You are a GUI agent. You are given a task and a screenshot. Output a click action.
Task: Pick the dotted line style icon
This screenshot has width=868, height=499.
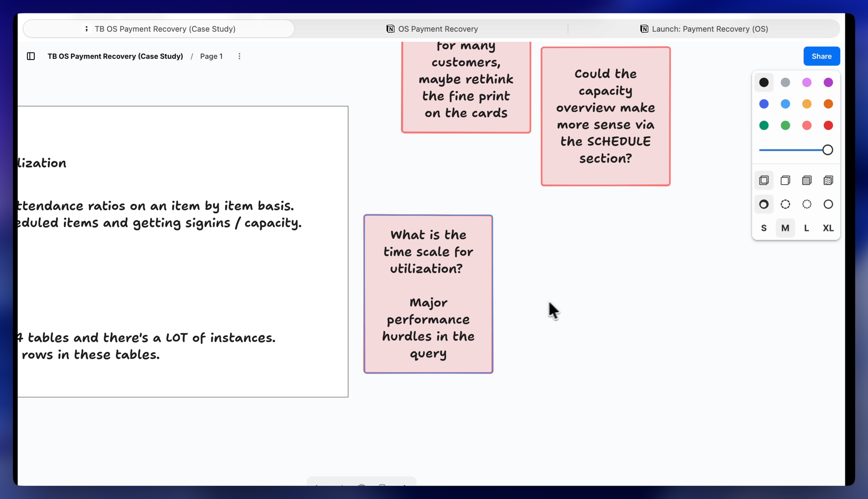click(806, 204)
